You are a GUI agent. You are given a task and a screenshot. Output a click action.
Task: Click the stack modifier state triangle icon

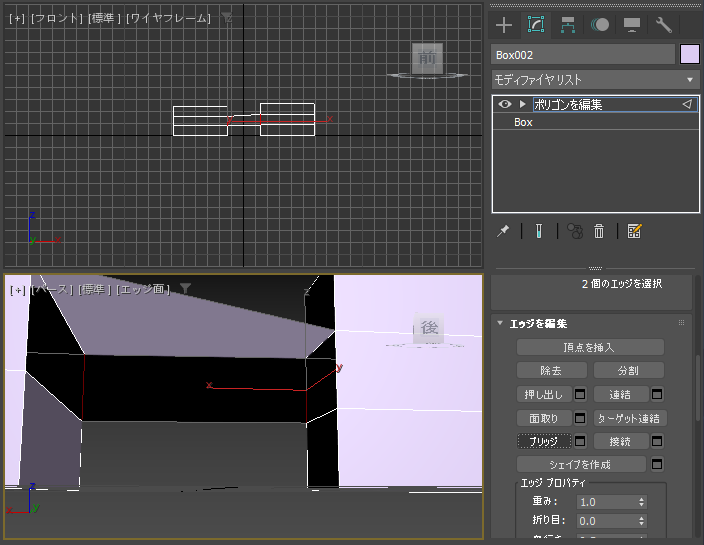687,104
